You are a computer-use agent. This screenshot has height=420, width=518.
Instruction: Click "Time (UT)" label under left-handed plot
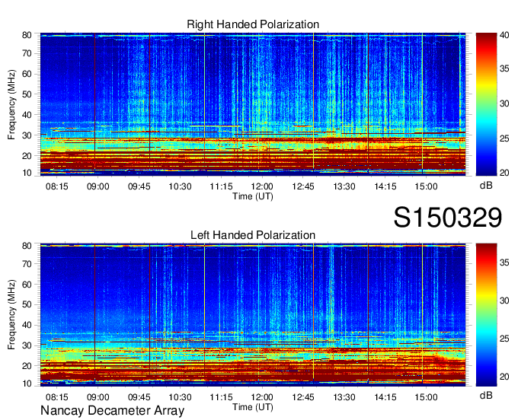tap(253, 407)
